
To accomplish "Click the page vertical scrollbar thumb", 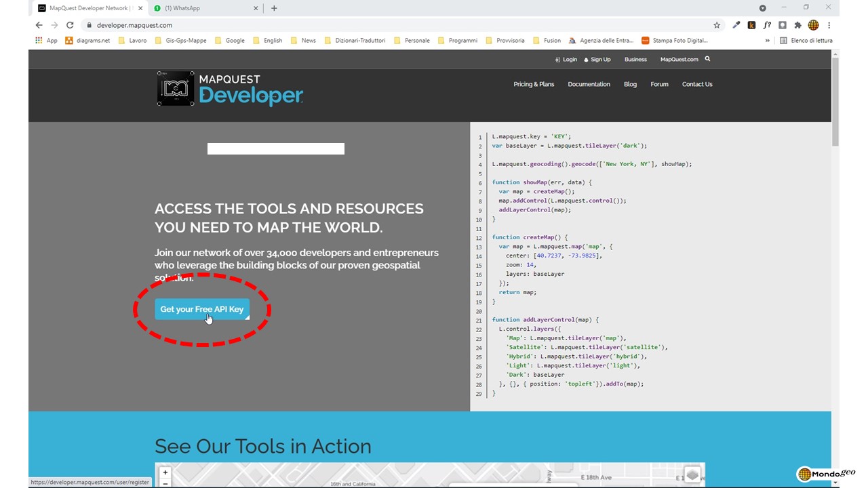I will click(835, 102).
